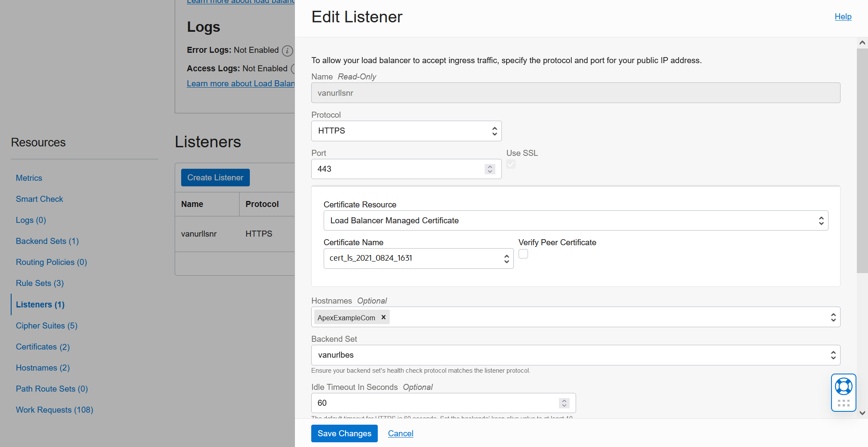
Task: Open the Certificate Name dropdown
Action: [x=418, y=258]
